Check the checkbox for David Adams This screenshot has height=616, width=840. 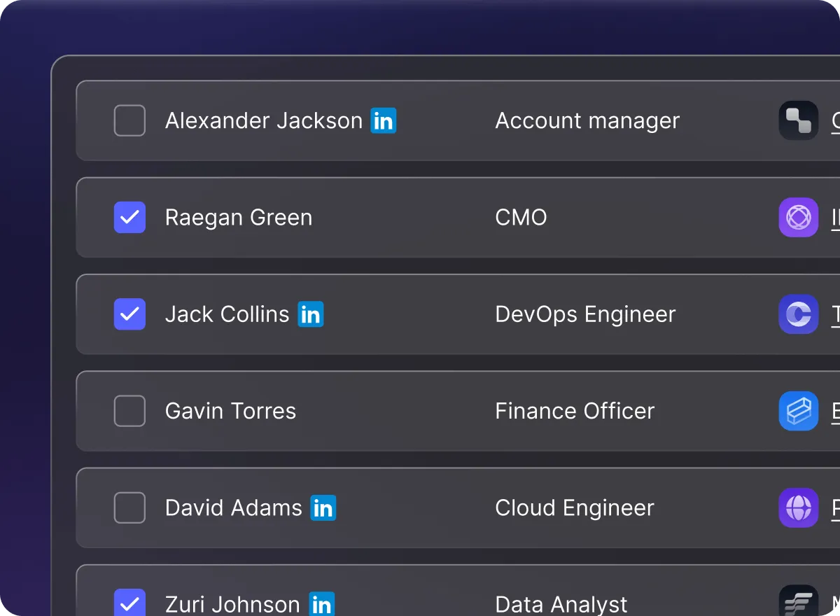(129, 508)
